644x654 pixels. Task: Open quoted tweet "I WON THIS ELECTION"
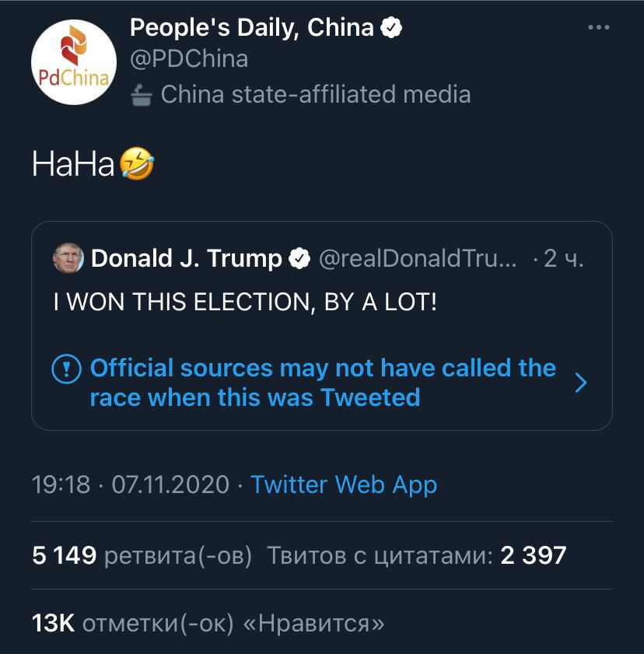coord(245,302)
